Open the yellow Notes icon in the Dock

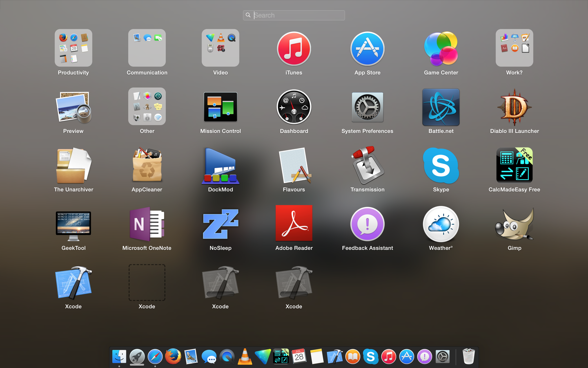(x=317, y=357)
